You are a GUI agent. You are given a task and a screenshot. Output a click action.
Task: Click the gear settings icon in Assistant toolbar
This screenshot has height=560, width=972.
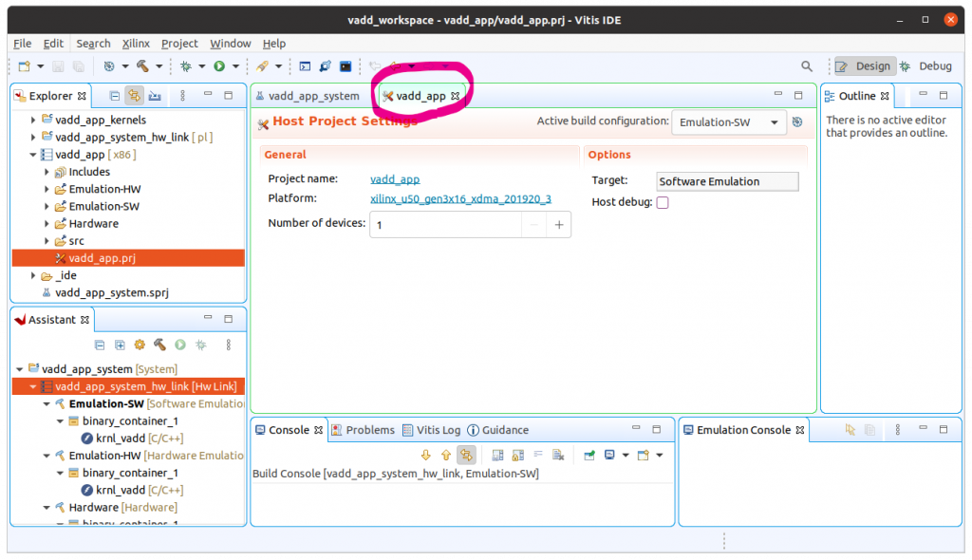[140, 345]
